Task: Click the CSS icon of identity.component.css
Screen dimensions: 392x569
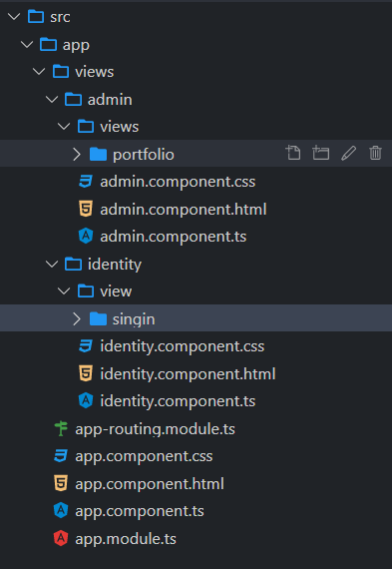Action: point(86,345)
